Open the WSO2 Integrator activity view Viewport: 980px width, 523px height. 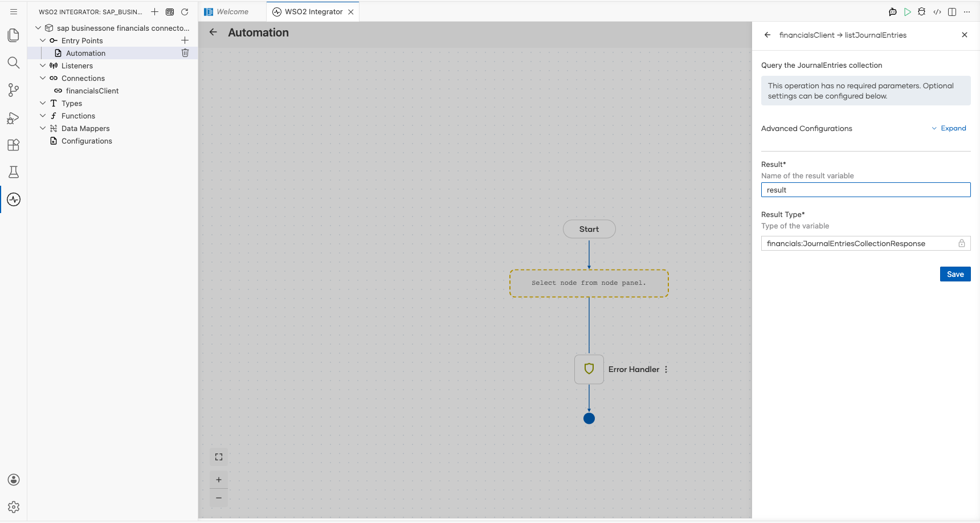coord(14,199)
